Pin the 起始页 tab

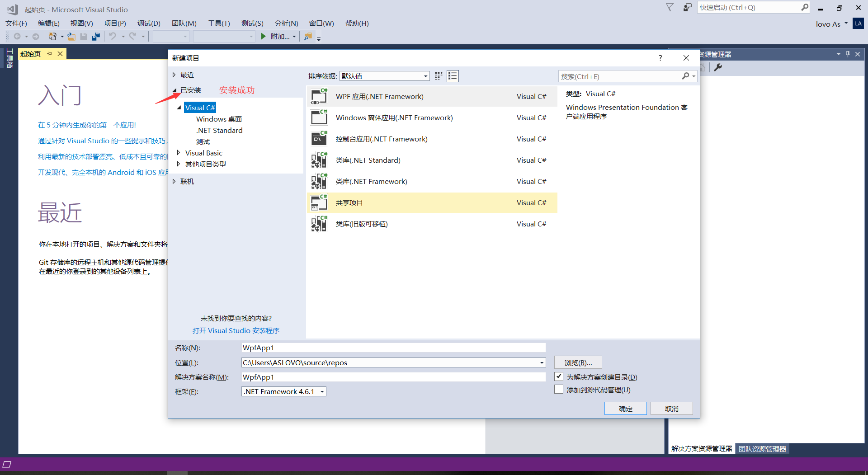(x=50, y=54)
